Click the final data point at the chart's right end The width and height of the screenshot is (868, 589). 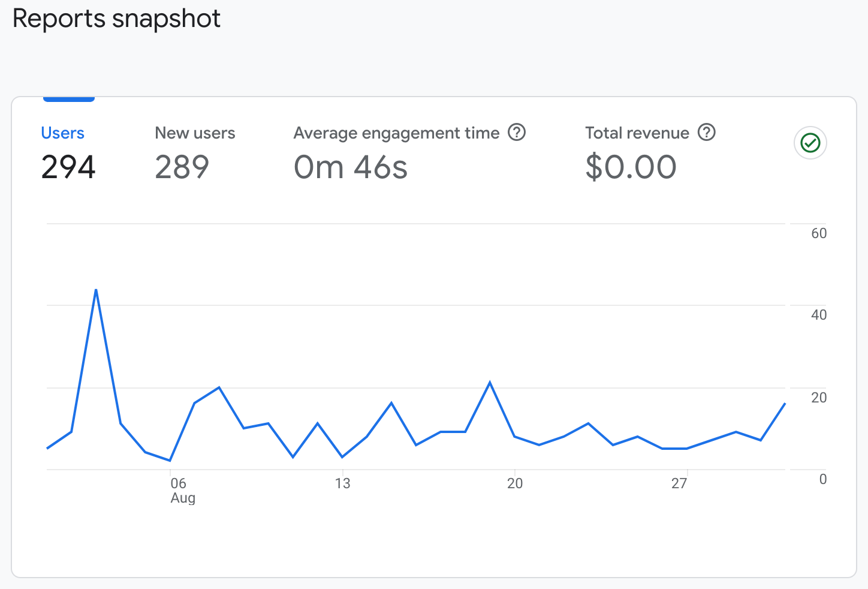(x=785, y=404)
